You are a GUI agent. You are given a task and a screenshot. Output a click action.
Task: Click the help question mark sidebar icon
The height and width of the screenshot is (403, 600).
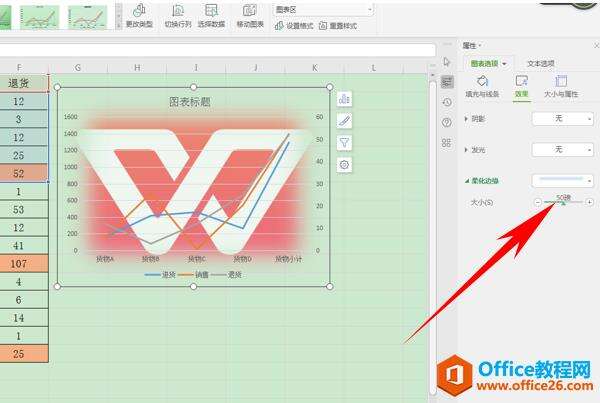(x=447, y=122)
